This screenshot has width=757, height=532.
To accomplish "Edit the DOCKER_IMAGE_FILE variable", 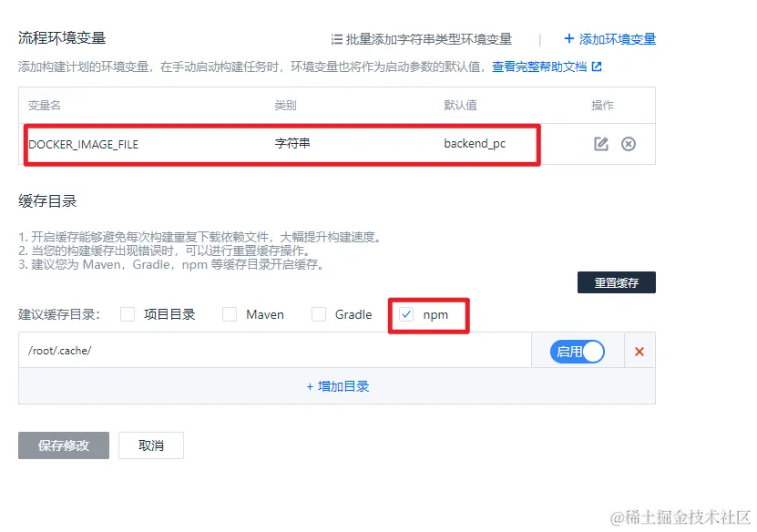I will (x=600, y=144).
